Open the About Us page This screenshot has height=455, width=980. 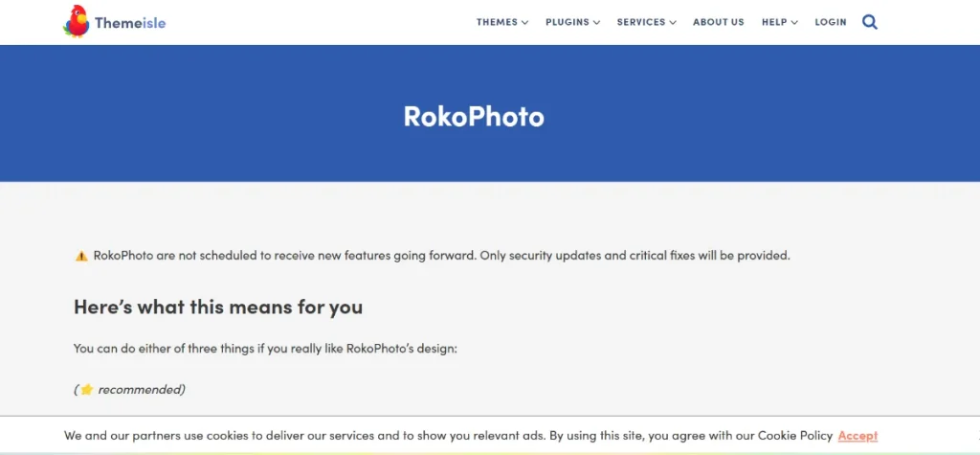(718, 22)
